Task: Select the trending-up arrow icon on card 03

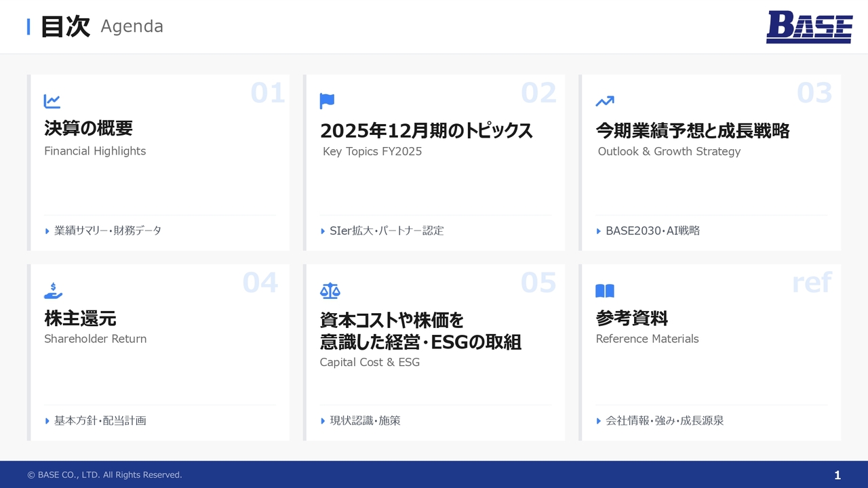Action: pos(604,100)
